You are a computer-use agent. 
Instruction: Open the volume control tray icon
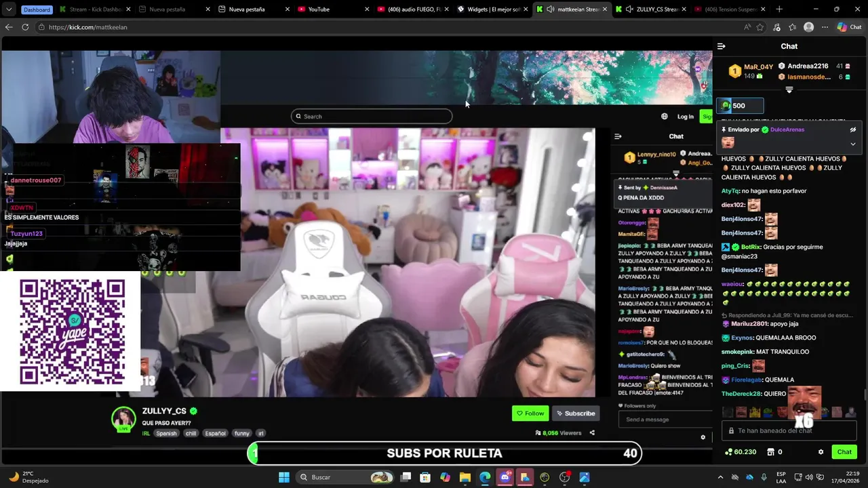(x=810, y=477)
